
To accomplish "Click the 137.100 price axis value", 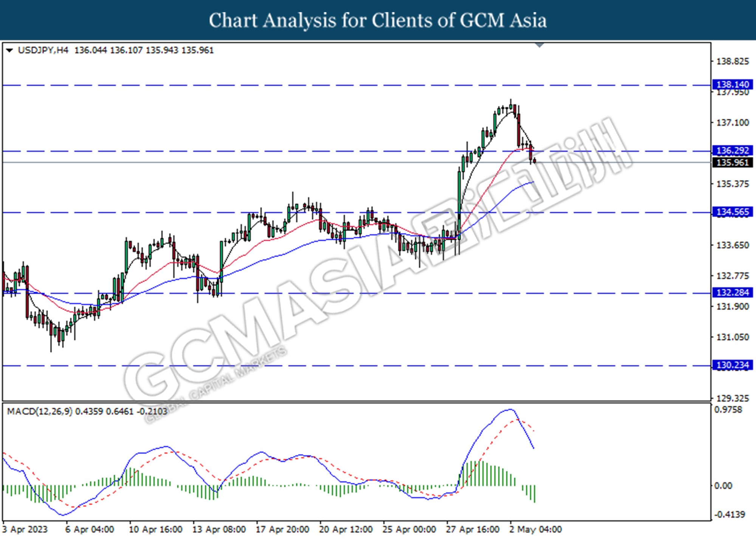I will coord(733,123).
